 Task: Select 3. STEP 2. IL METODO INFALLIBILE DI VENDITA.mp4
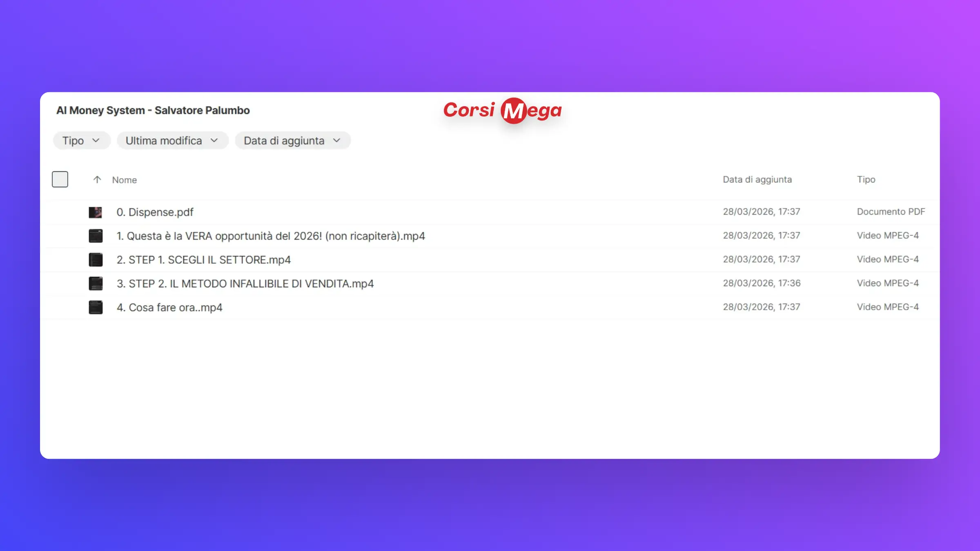(245, 284)
